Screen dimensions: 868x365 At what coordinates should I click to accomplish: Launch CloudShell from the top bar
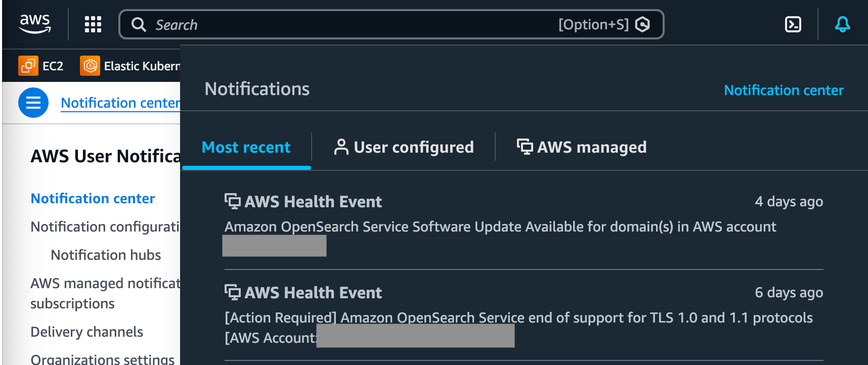[x=793, y=24]
